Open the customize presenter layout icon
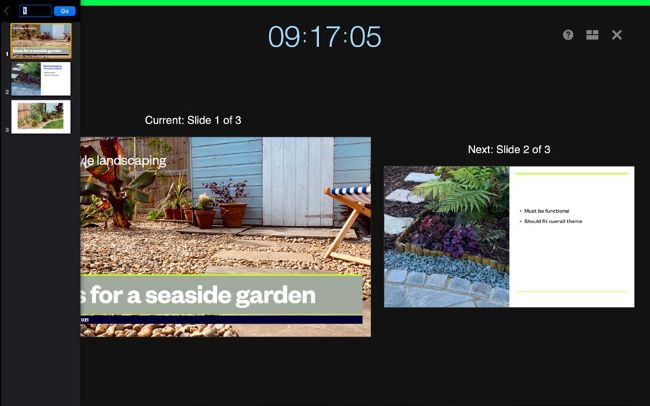 (592, 35)
